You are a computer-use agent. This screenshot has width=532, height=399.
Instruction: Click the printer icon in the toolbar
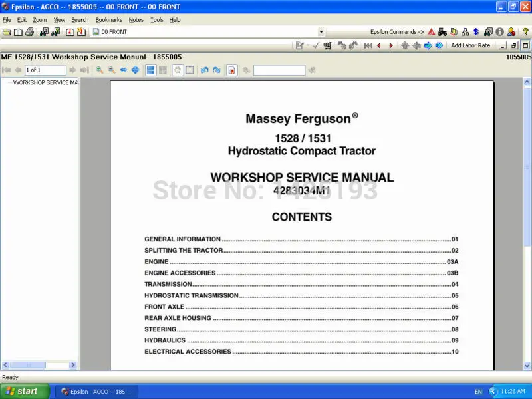pyautogui.click(x=29, y=32)
